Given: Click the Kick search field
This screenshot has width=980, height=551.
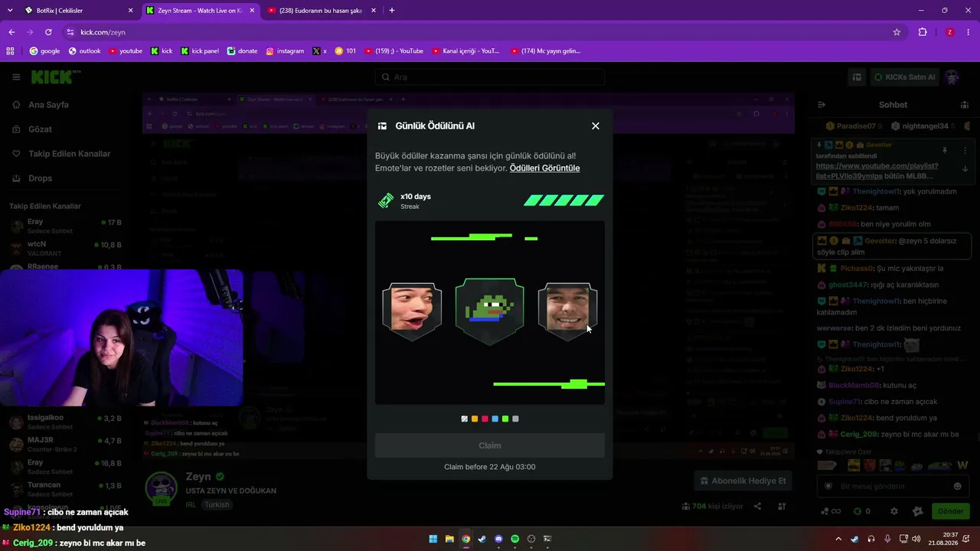Looking at the screenshot, I should (490, 77).
